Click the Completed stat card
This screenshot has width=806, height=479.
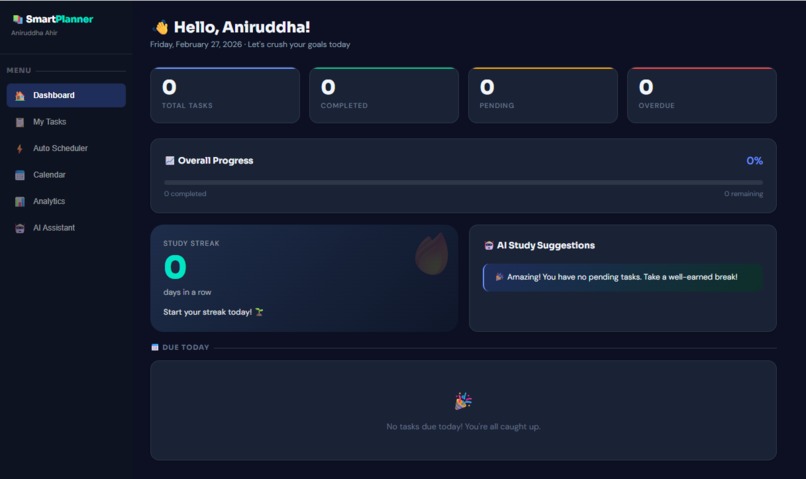[383, 95]
